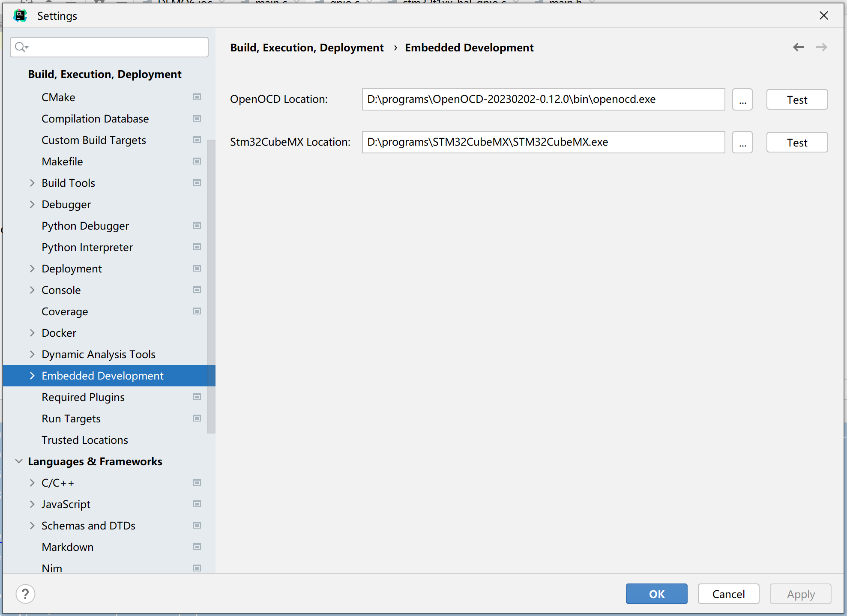Click the search magnifier icon
Viewport: 847px width, 616px height.
pos(20,47)
